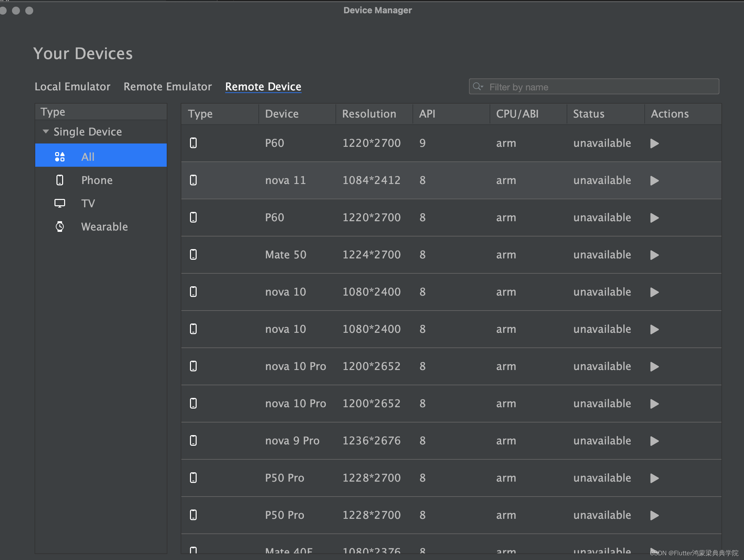Click the Phone icon in the sidebar

tap(60, 180)
